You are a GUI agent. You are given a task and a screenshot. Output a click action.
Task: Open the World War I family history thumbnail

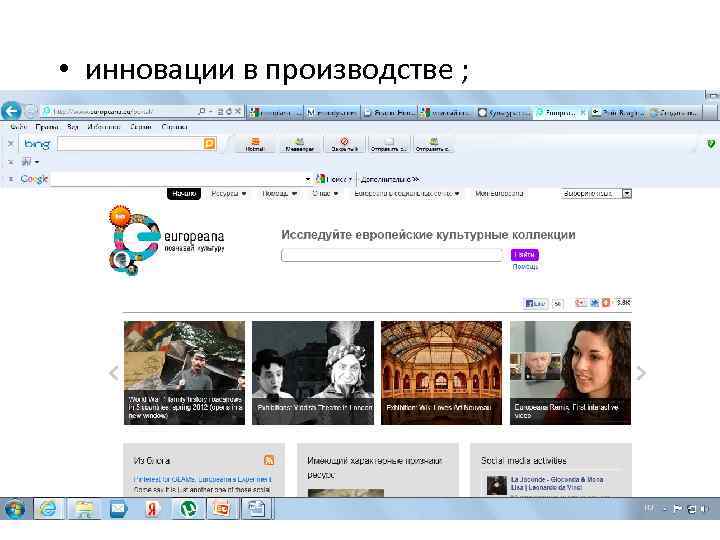184,373
